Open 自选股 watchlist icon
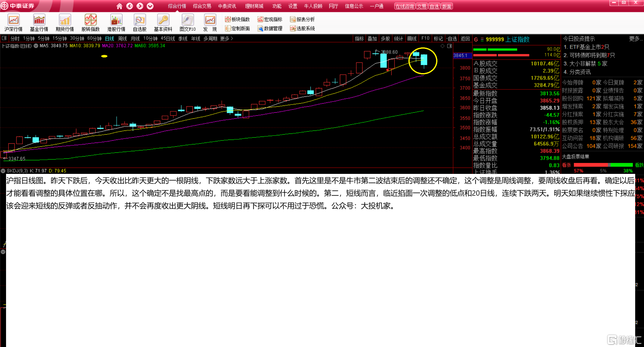 point(140,23)
